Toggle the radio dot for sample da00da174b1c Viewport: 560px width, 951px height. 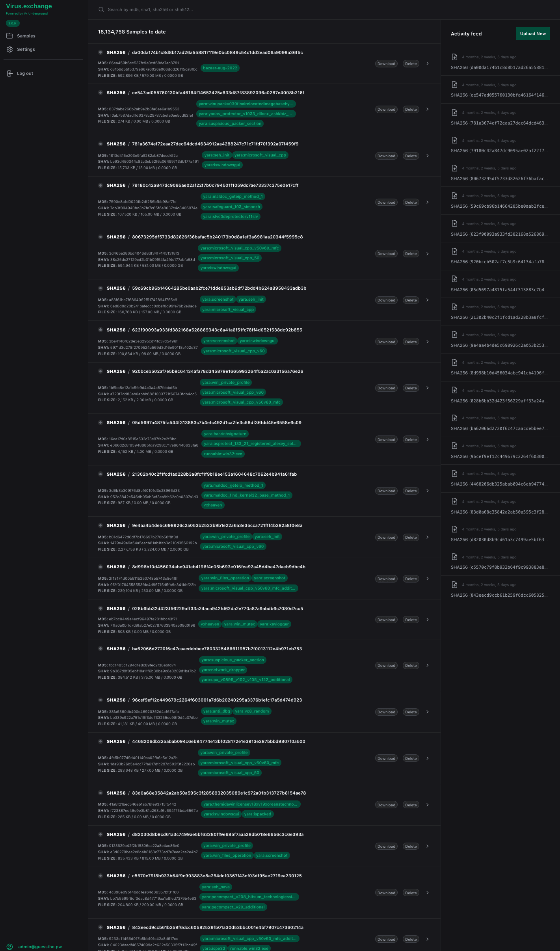[100, 52]
